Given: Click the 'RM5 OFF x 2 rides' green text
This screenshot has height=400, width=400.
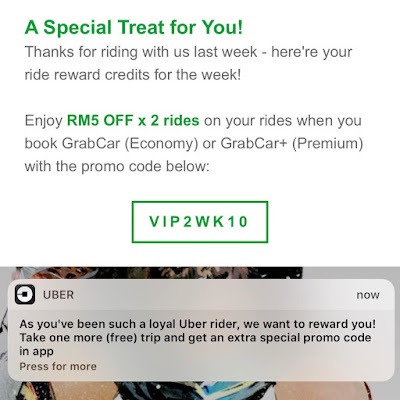Looking at the screenshot, I should coord(133,120).
